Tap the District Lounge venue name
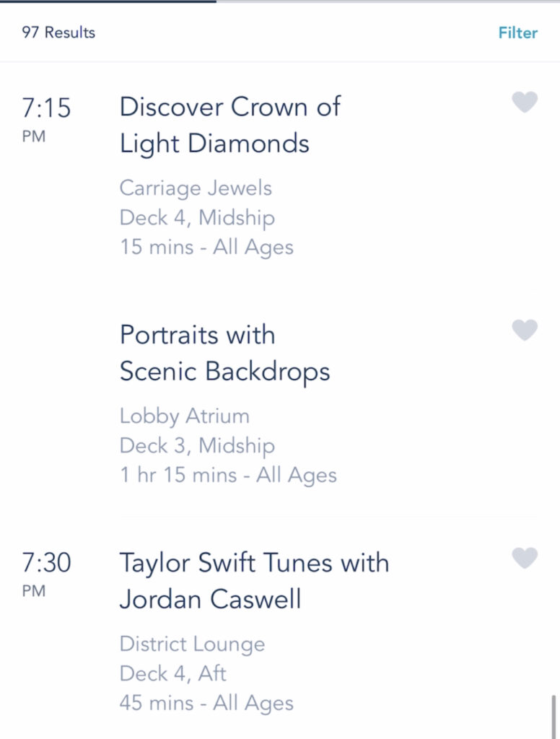The width and height of the screenshot is (560, 739). (192, 644)
